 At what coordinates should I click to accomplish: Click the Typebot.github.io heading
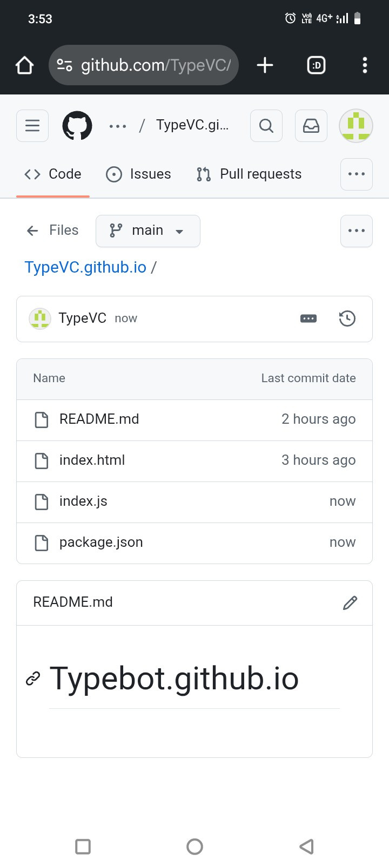[174, 679]
